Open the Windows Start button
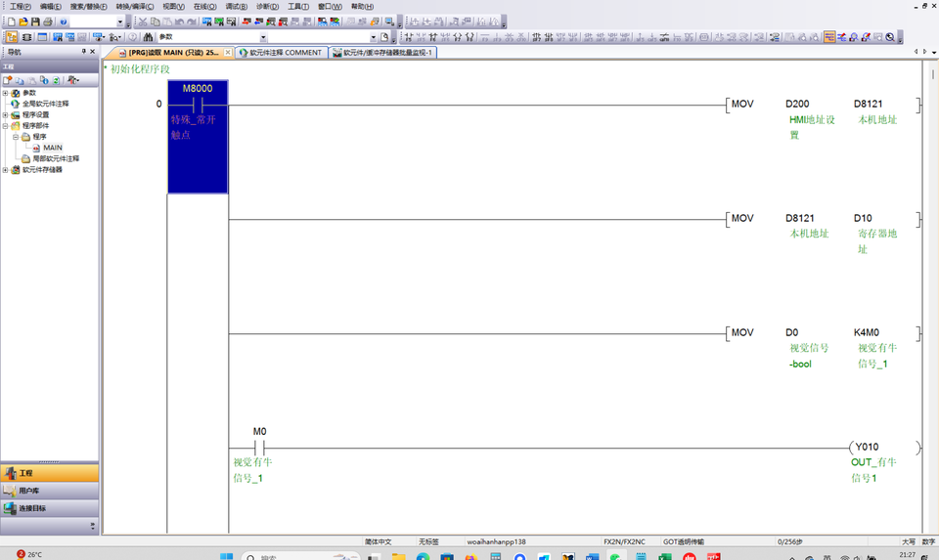This screenshot has width=939, height=560. (x=226, y=556)
